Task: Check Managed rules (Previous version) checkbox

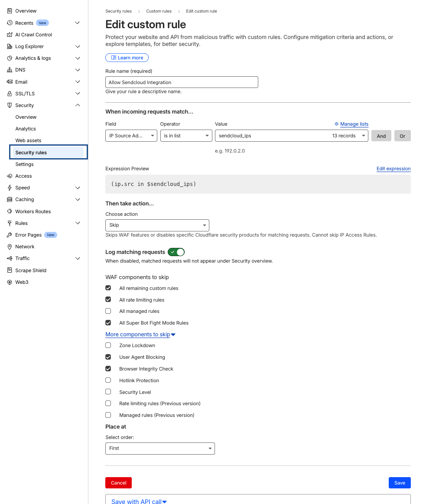Action: pyautogui.click(x=108, y=415)
